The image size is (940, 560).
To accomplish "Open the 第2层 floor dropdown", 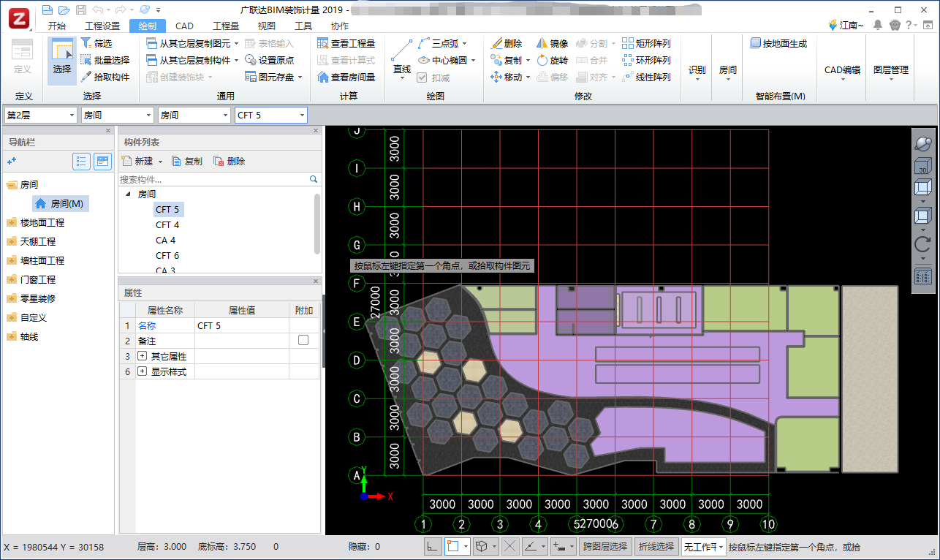I will click(x=40, y=115).
